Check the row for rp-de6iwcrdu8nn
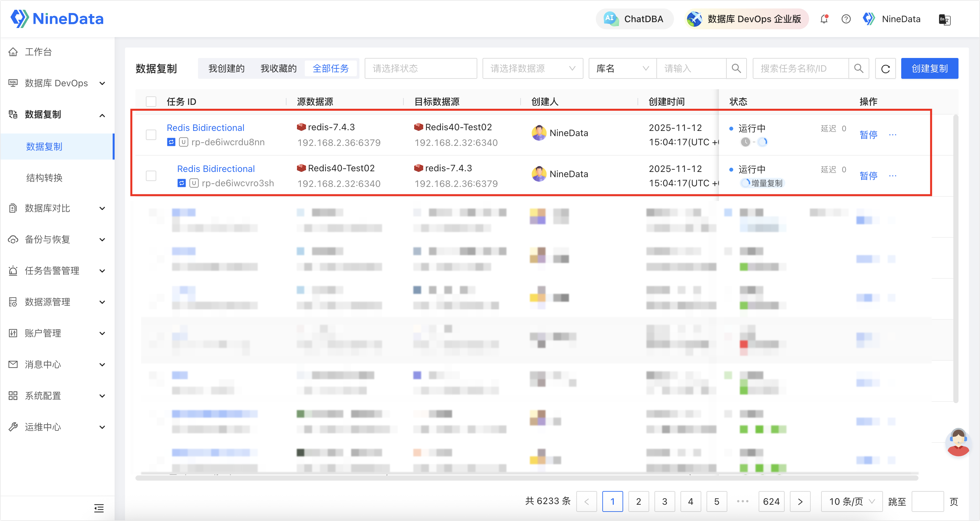The width and height of the screenshot is (980, 521). pyautogui.click(x=151, y=135)
